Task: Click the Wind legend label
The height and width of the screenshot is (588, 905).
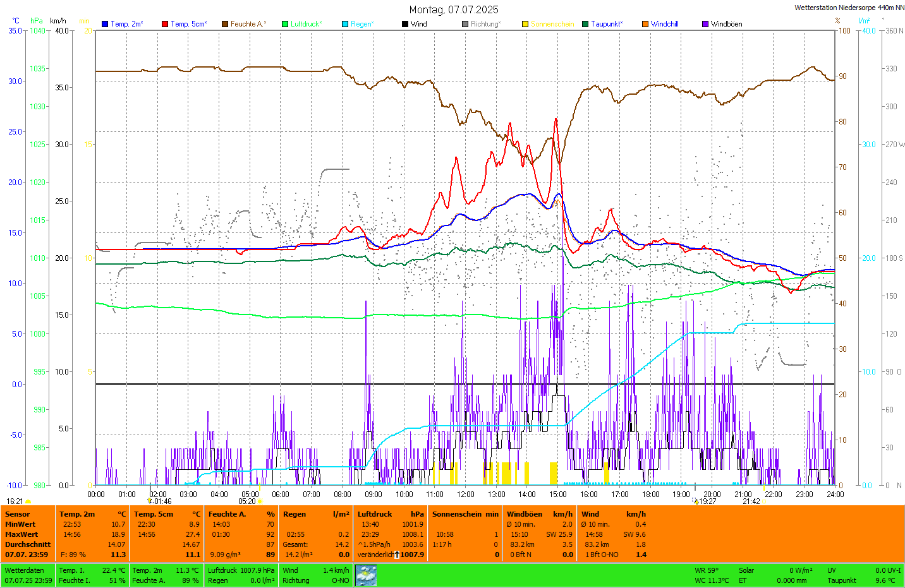Action: (x=418, y=24)
